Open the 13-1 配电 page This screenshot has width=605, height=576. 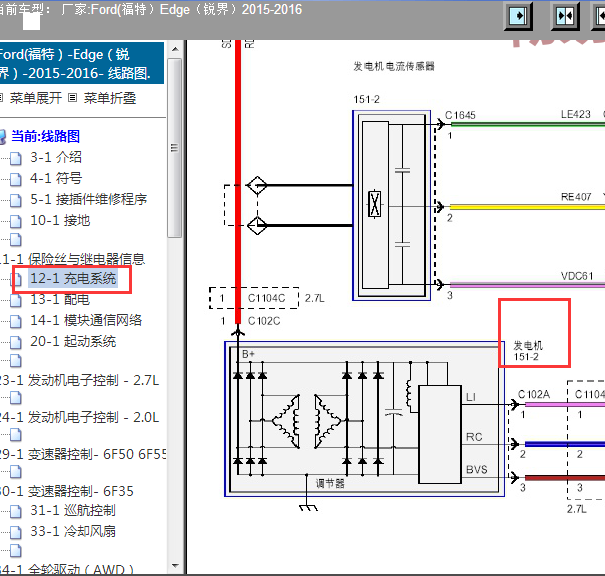pyautogui.click(x=60, y=299)
